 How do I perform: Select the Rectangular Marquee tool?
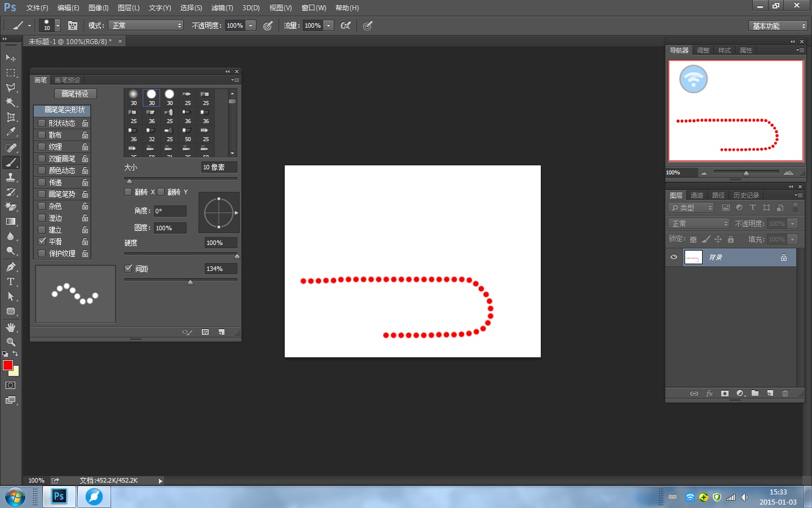click(11, 73)
